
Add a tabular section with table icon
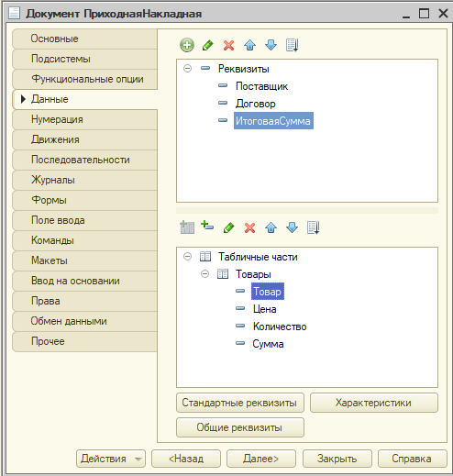(x=187, y=227)
